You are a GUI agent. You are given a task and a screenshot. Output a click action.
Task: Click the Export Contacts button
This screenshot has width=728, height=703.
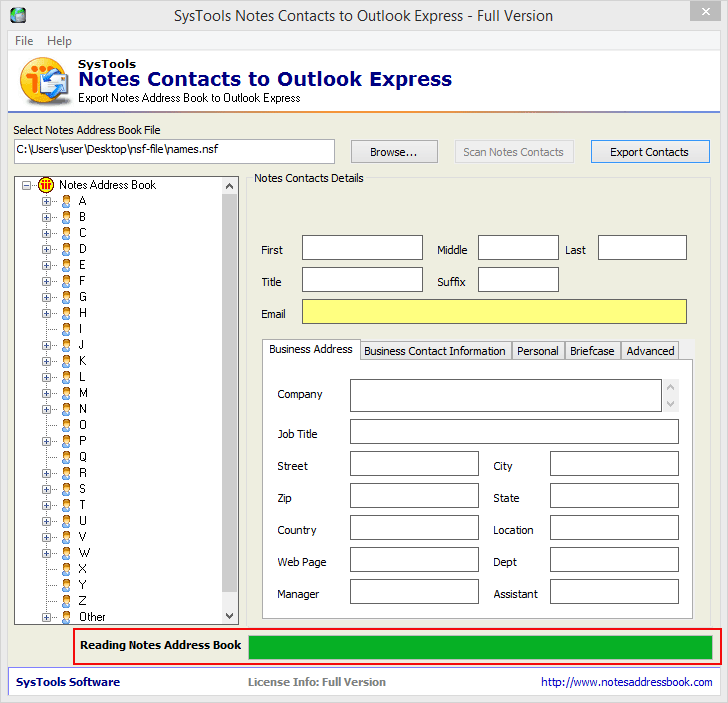[x=650, y=152]
